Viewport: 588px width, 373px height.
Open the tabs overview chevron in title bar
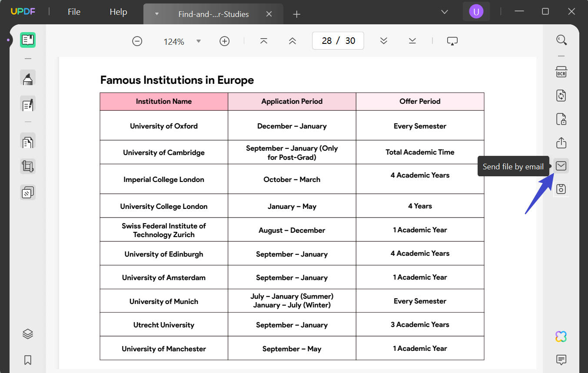coord(445,12)
